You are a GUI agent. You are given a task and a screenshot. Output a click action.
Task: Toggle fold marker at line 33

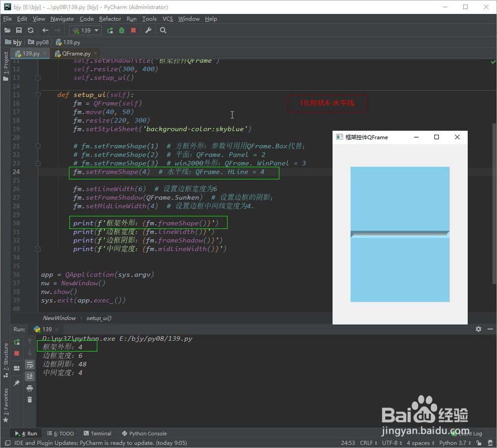pos(38,249)
